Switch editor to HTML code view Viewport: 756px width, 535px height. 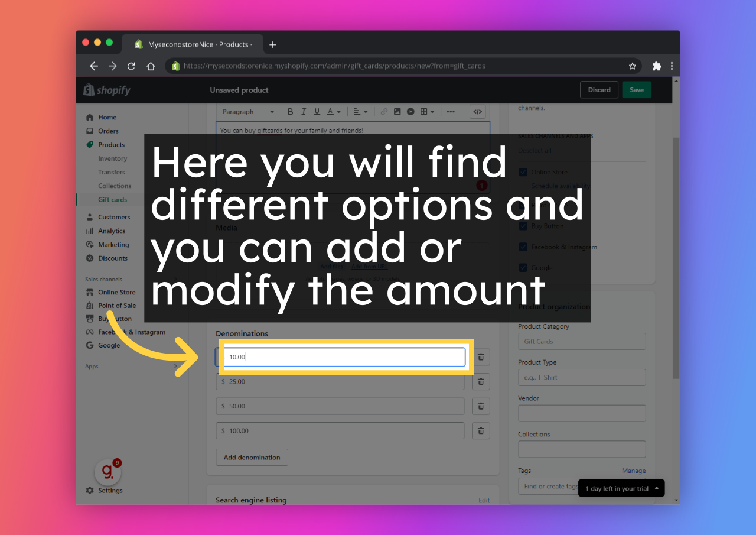(478, 111)
